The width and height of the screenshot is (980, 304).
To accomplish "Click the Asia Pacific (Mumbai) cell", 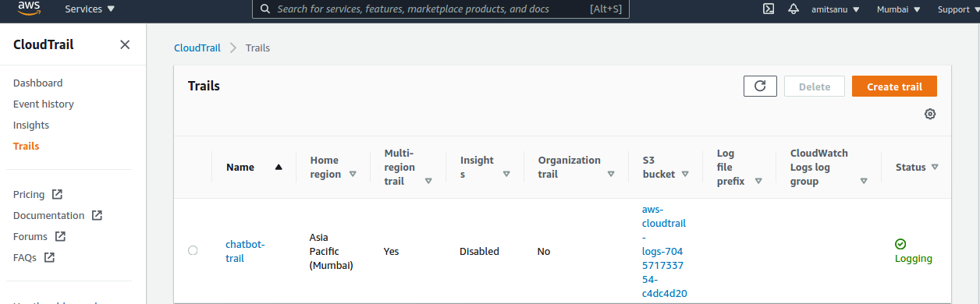I will point(332,251).
